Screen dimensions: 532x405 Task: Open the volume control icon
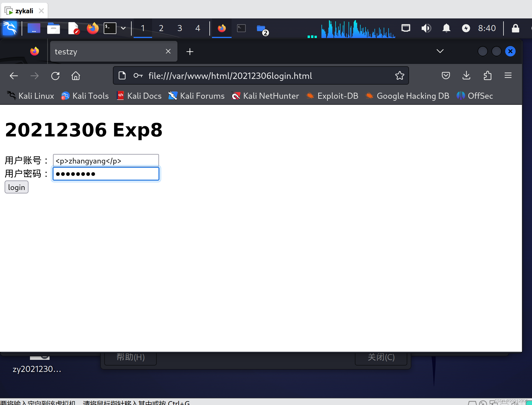coord(426,28)
